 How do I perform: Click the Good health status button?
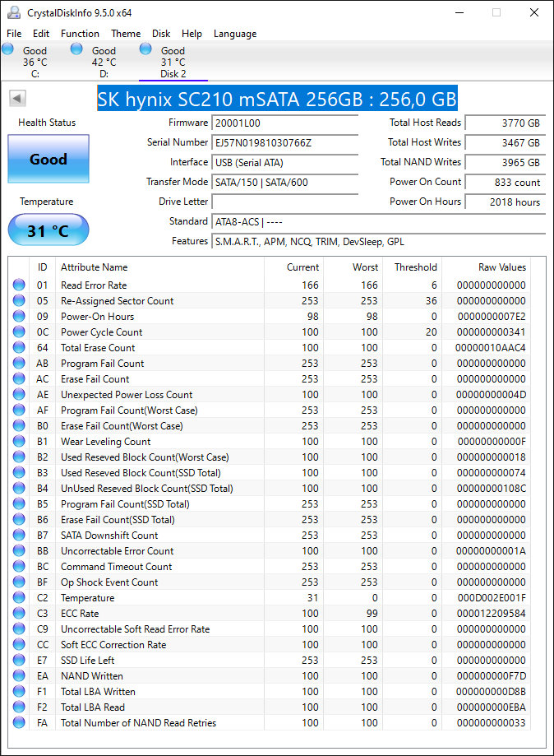coord(48,159)
